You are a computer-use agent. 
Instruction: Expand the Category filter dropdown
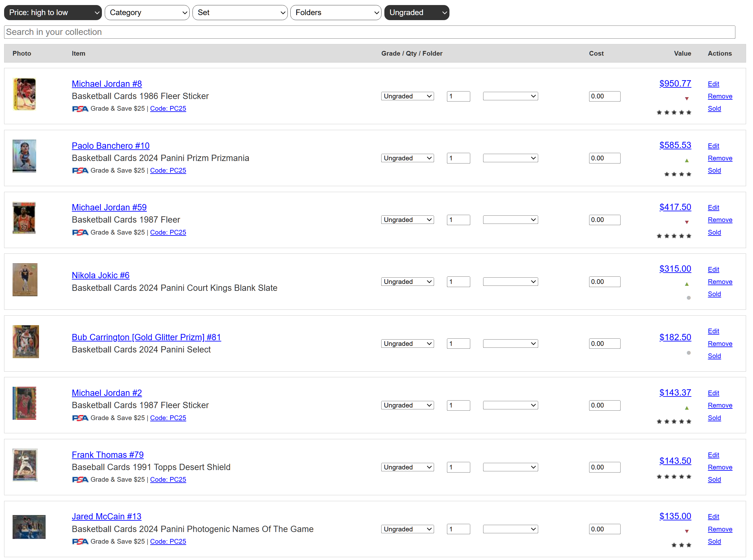click(x=147, y=13)
